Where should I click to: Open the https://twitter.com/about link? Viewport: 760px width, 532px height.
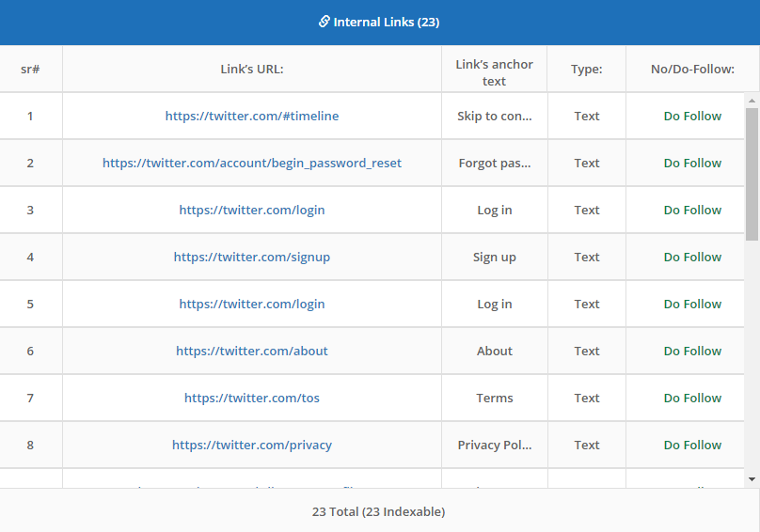252,351
